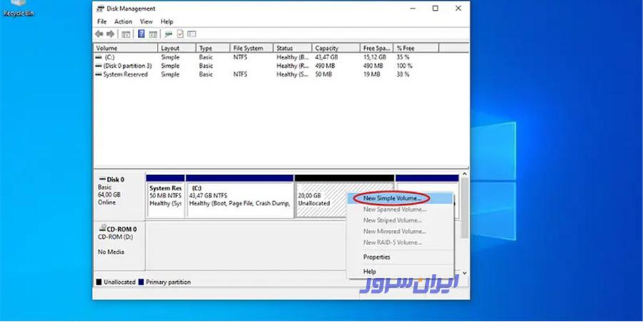Sort by the Free Spa... column header

click(x=376, y=49)
